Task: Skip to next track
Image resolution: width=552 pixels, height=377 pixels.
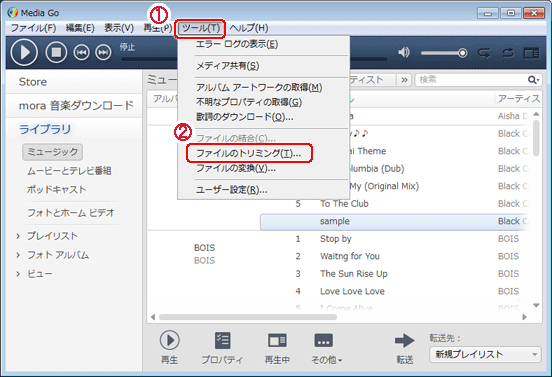Action: 103,53
